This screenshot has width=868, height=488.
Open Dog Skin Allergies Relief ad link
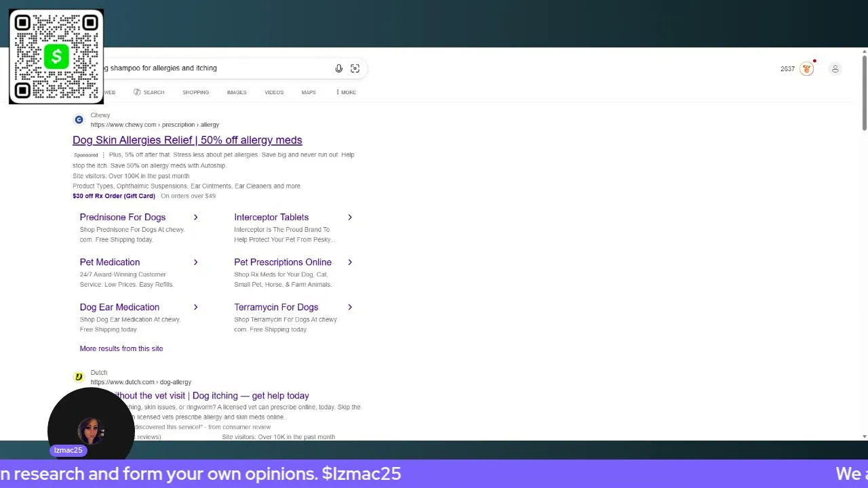pos(187,140)
